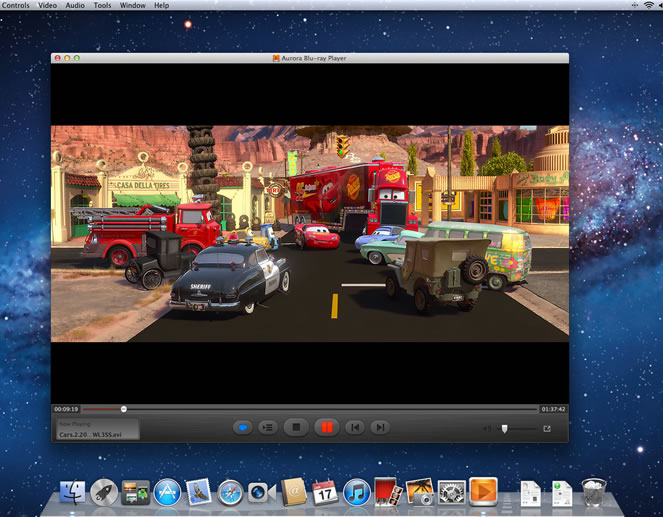This screenshot has width=663, height=517.
Task: Open the Video menu
Action: point(47,6)
